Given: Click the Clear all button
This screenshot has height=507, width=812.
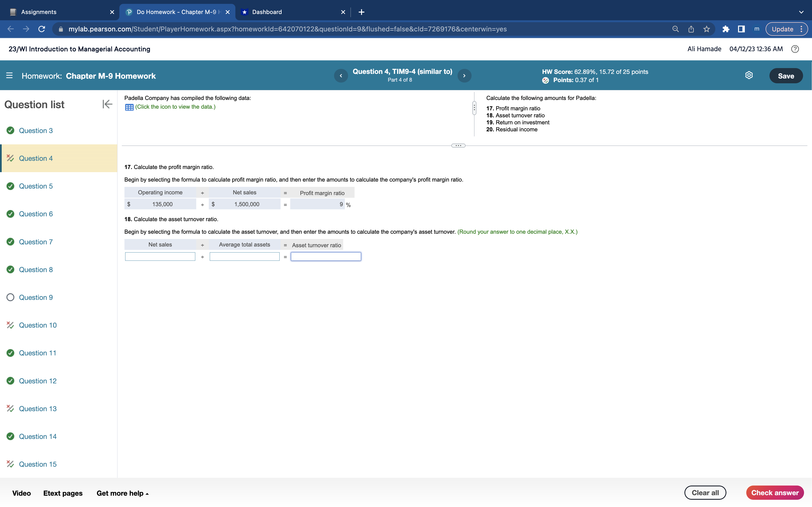Looking at the screenshot, I should pyautogui.click(x=705, y=493).
